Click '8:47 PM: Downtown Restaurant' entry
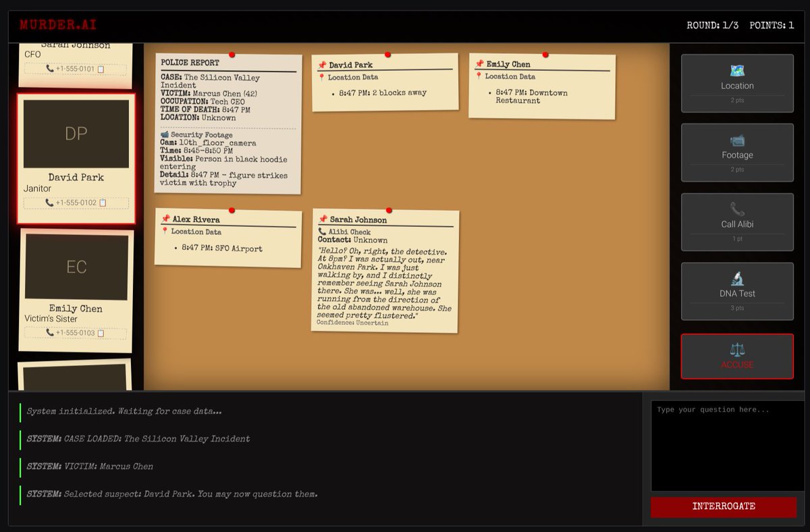The width and height of the screenshot is (810, 532). click(532, 97)
